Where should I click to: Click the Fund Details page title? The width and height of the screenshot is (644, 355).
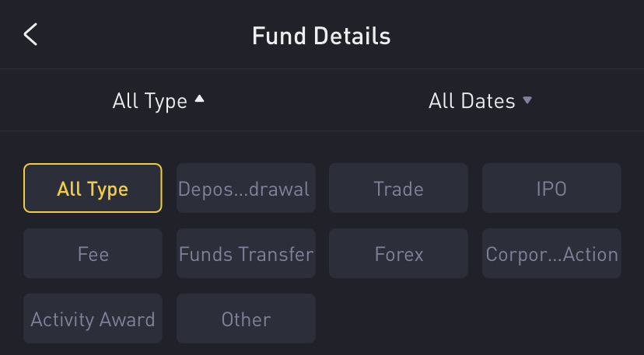tap(321, 36)
